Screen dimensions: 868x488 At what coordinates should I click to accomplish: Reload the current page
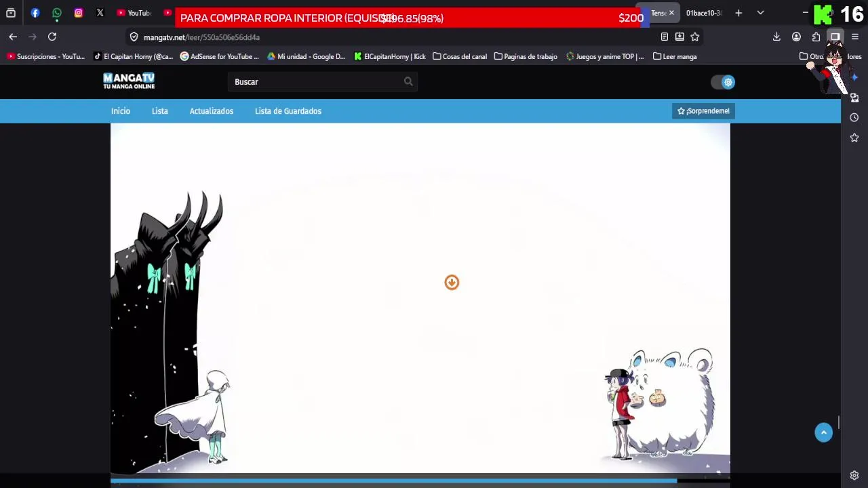pyautogui.click(x=52, y=37)
